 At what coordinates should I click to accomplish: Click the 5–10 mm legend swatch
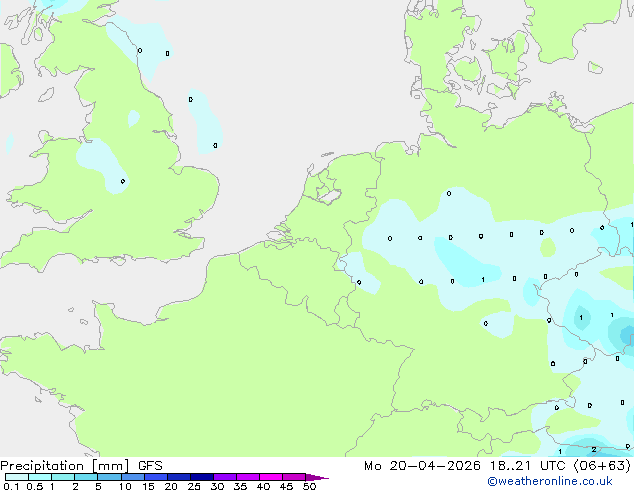tap(110, 477)
